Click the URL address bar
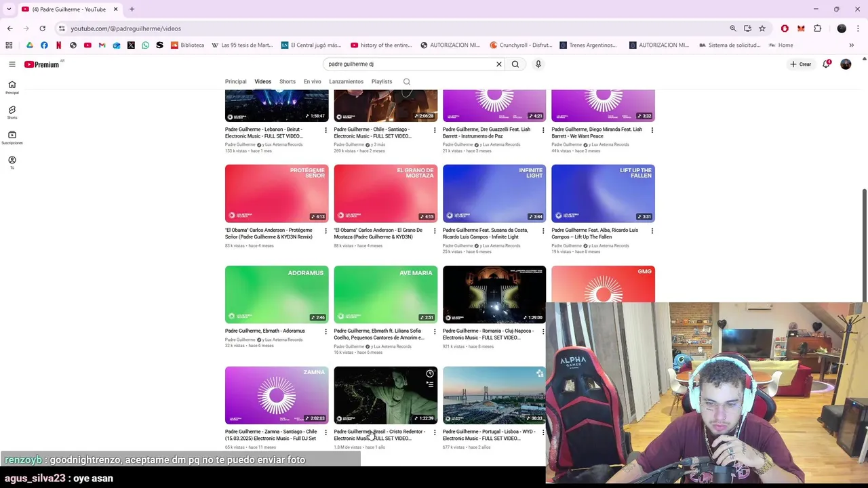Image resolution: width=868 pixels, height=488 pixels. tap(393, 28)
